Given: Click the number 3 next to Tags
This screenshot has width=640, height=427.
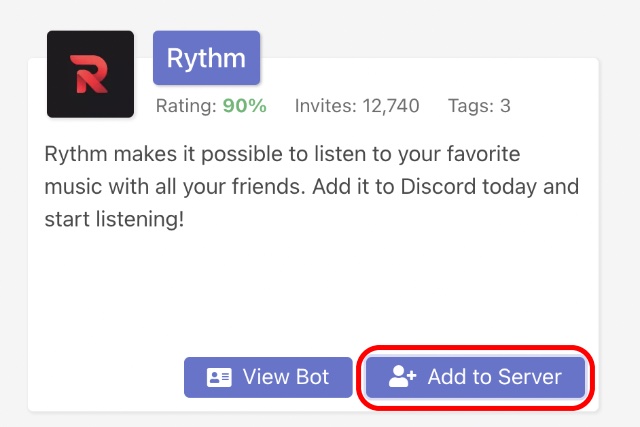Looking at the screenshot, I should 505,106.
